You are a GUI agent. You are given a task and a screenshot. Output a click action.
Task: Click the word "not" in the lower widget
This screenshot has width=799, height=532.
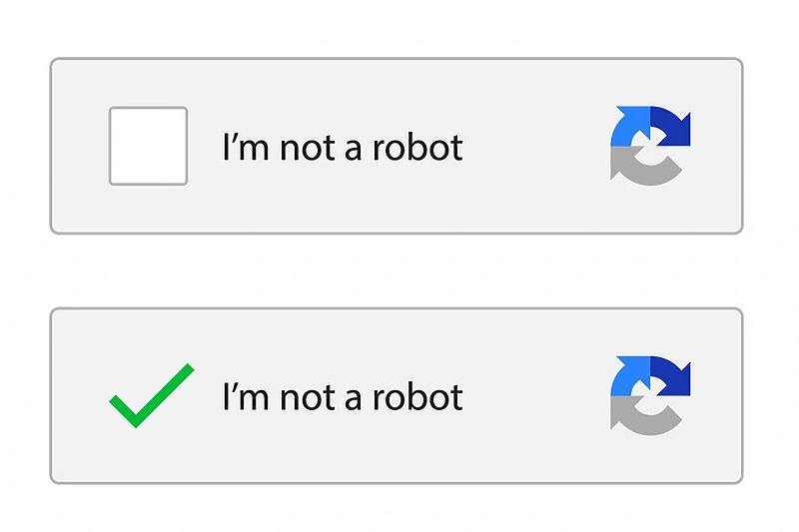pyautogui.click(x=301, y=397)
